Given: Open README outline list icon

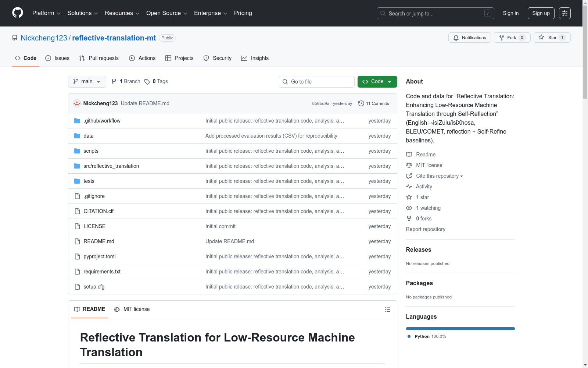Looking at the screenshot, I should pos(387,309).
